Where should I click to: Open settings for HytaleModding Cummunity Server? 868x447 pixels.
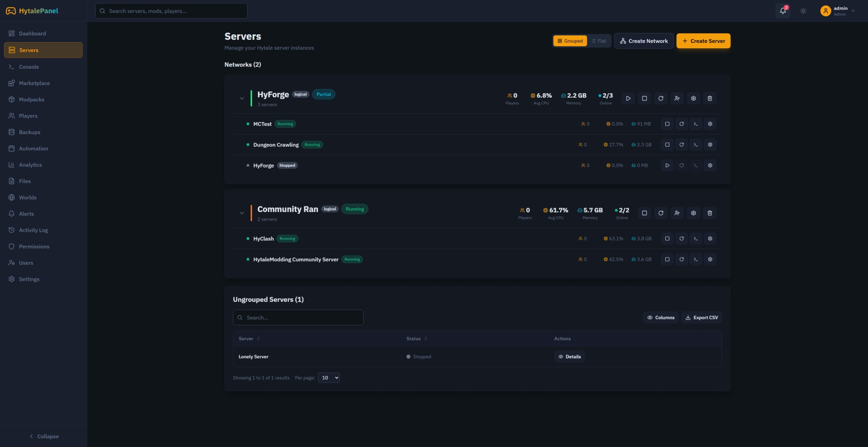[710, 259]
